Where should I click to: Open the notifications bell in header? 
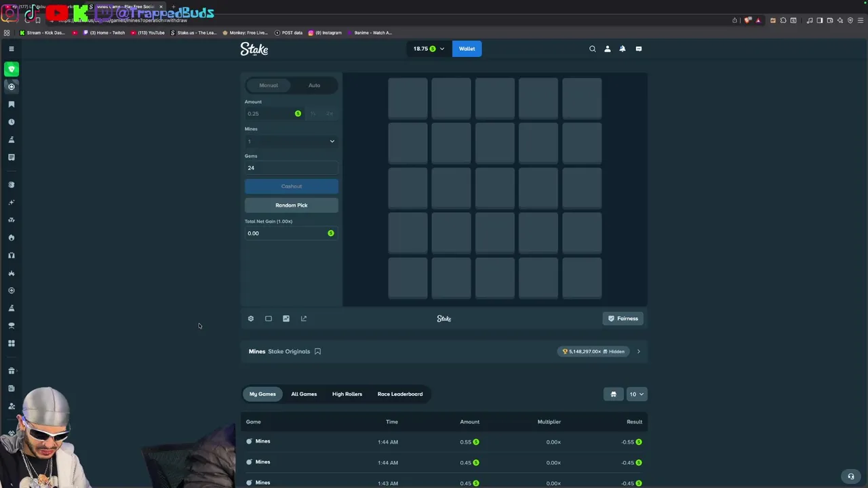click(x=623, y=49)
